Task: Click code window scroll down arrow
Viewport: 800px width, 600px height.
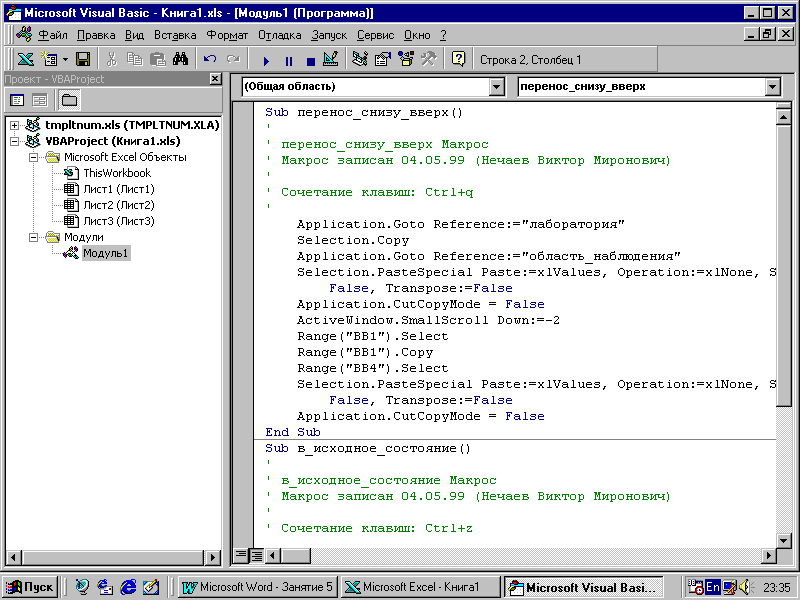Action: [783, 540]
